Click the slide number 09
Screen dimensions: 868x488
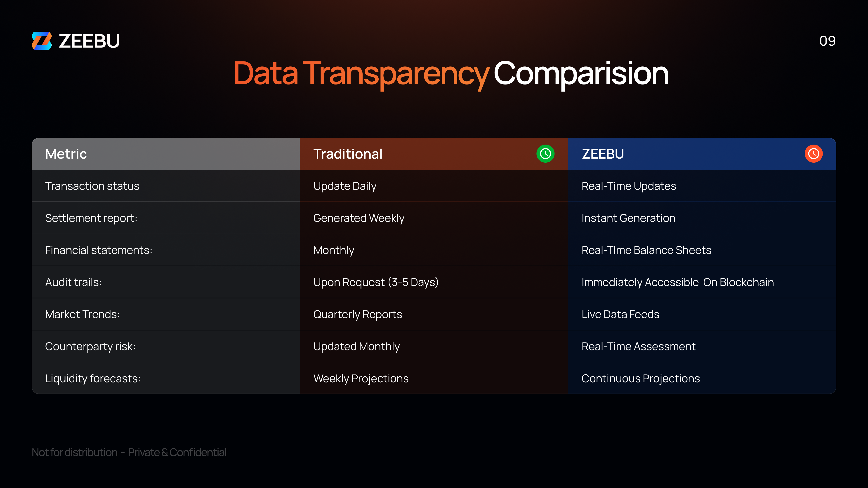(827, 41)
